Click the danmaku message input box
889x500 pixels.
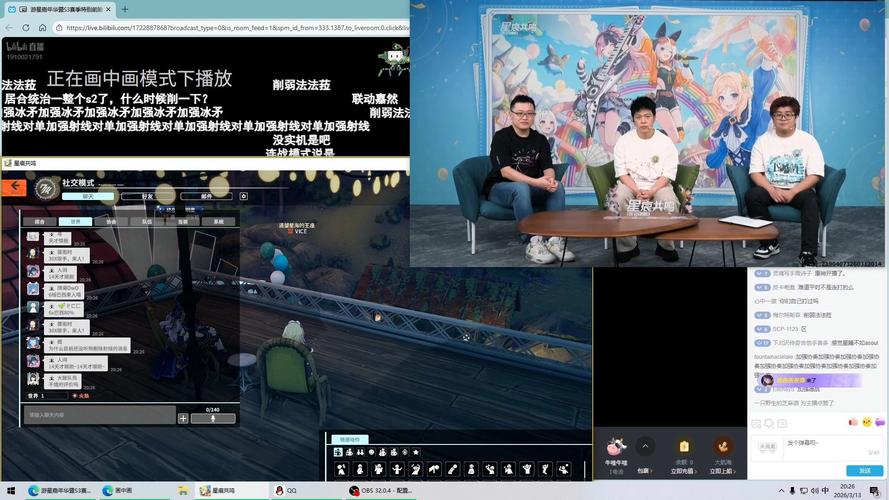click(x=815, y=445)
